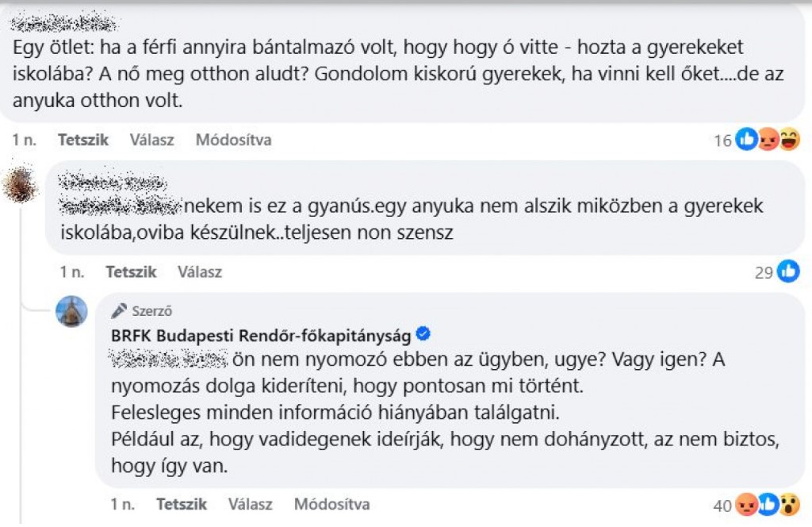Screen dimensions: 812x527
Task: Click the wow reaction icon on BRFK reply
Action: tap(789, 504)
